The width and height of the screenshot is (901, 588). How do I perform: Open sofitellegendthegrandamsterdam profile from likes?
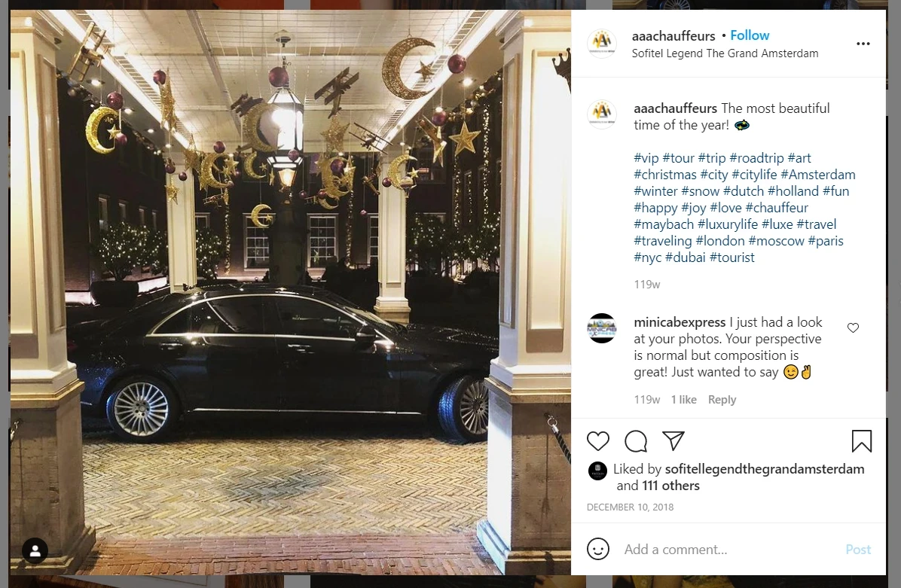coord(764,469)
